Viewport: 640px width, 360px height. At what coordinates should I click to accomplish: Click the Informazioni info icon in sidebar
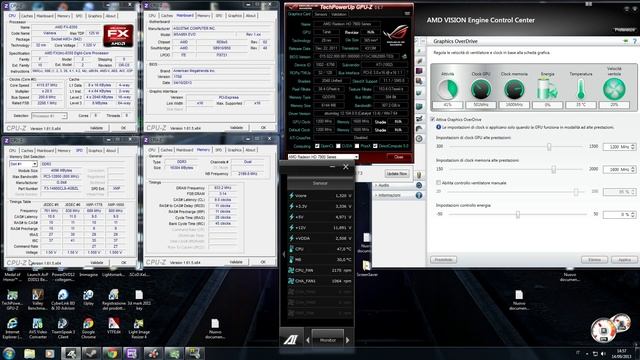point(419,196)
